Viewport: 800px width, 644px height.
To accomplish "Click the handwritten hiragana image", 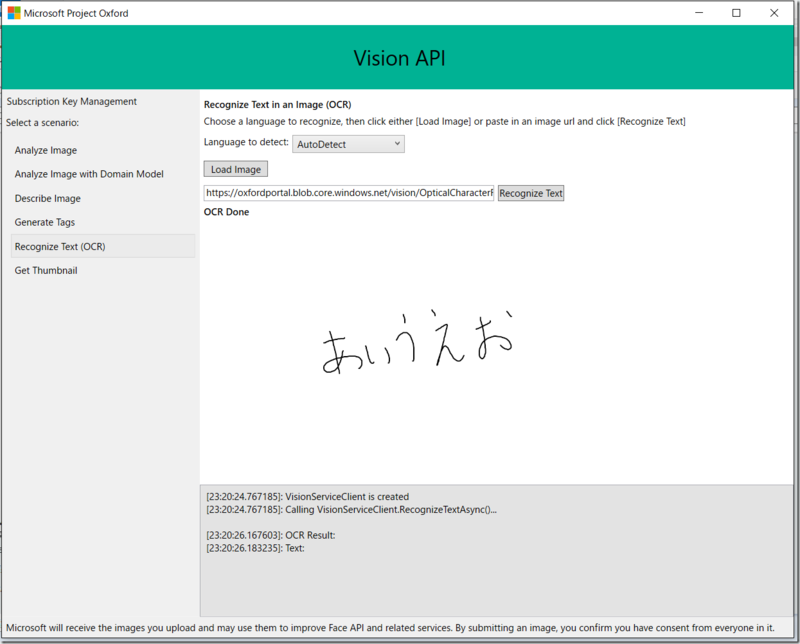I will pos(417,340).
